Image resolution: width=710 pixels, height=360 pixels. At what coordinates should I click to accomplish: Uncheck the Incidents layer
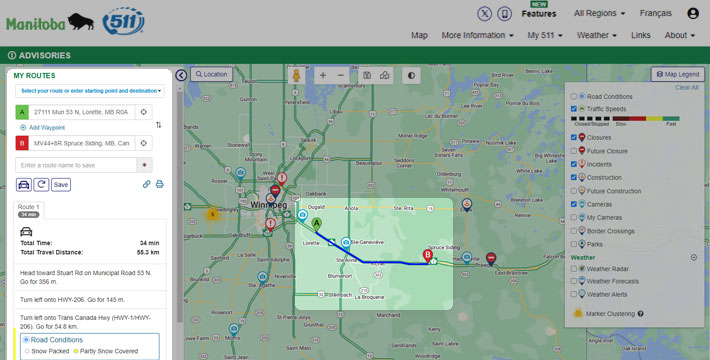click(574, 164)
